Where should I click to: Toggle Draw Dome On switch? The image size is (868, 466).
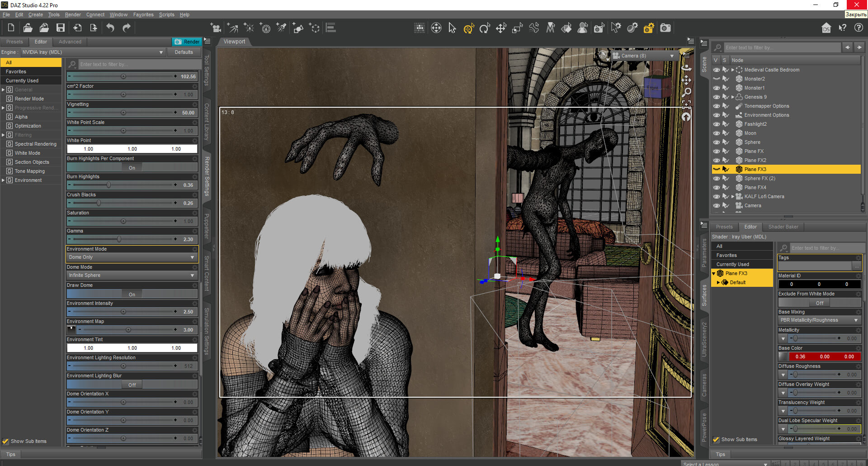(x=132, y=294)
